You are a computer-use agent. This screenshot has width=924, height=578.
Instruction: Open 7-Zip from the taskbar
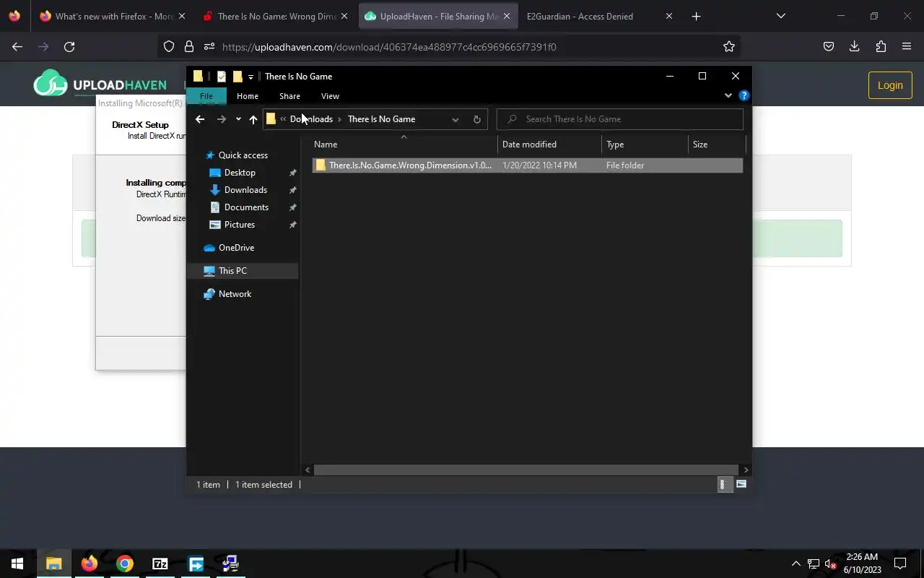[x=160, y=564]
